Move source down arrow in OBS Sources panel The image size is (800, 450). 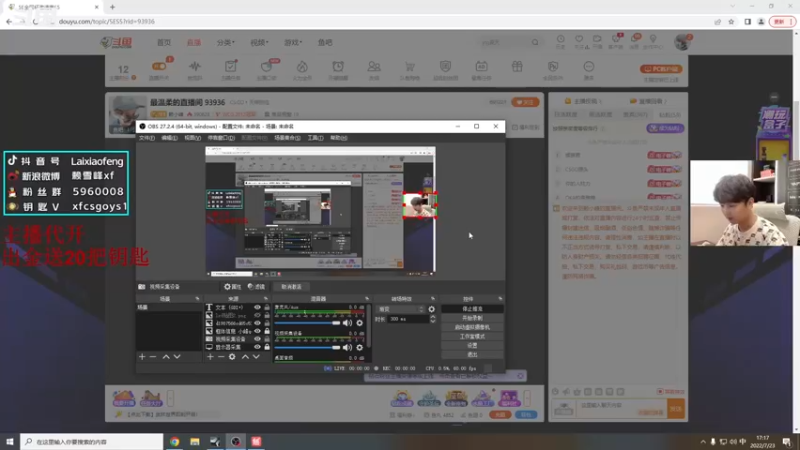pos(256,357)
